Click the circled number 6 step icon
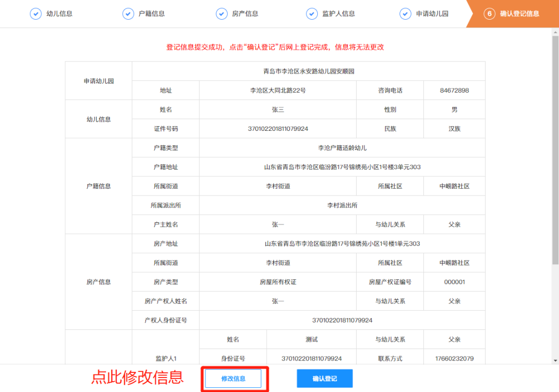This screenshot has width=559, height=392. pyautogui.click(x=489, y=14)
